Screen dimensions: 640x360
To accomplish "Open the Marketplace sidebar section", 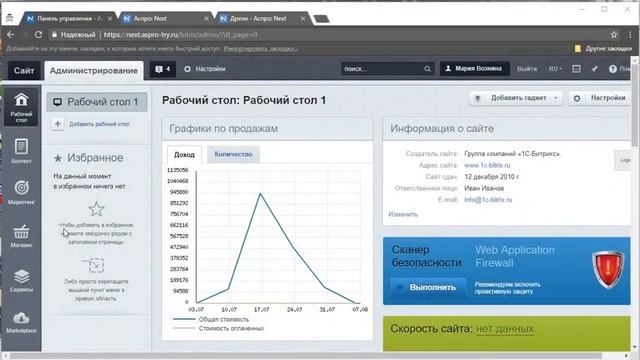I will [x=21, y=322].
